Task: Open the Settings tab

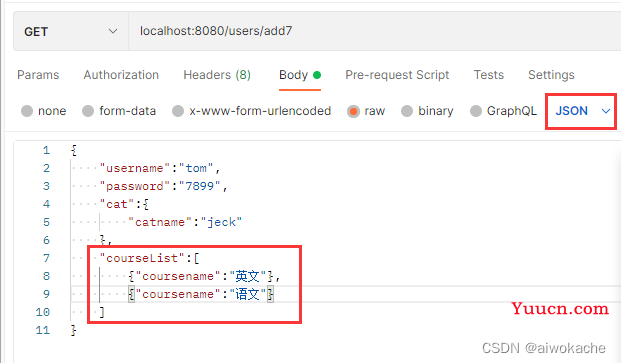Action: (x=551, y=75)
